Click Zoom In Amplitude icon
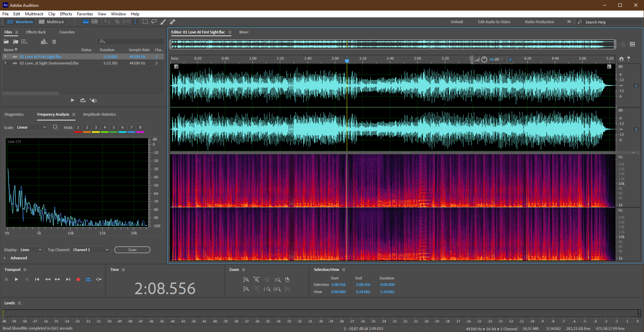The image size is (644, 332). tap(246, 280)
